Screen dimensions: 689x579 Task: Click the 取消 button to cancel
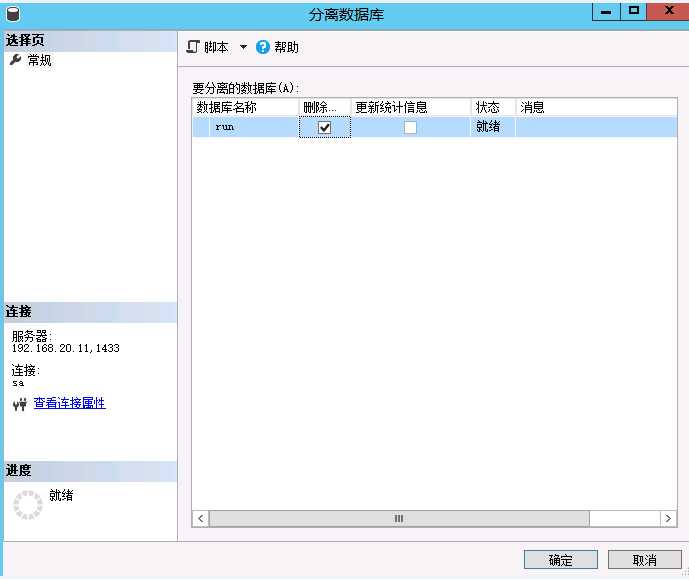[645, 560]
